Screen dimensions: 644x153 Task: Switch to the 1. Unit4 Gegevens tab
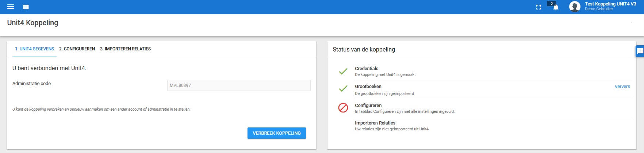click(35, 49)
